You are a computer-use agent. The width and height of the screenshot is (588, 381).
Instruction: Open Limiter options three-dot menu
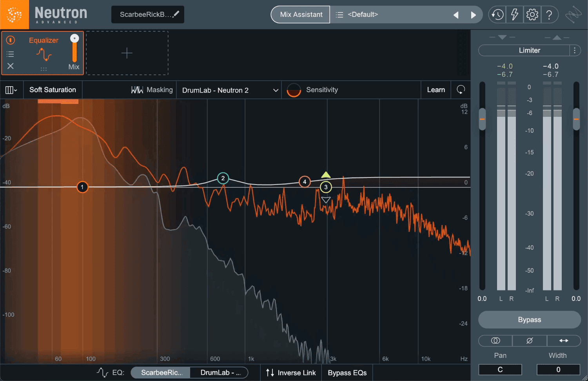[x=575, y=50]
